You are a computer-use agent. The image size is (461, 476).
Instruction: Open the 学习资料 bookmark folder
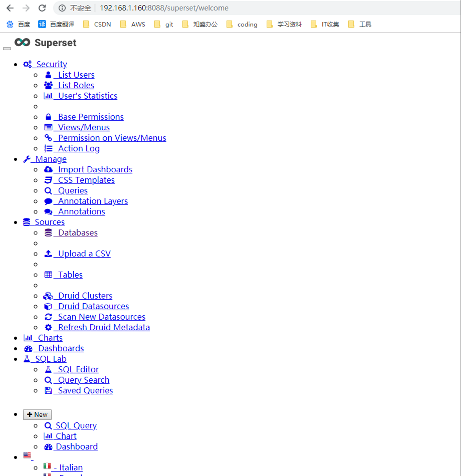pyautogui.click(x=284, y=24)
